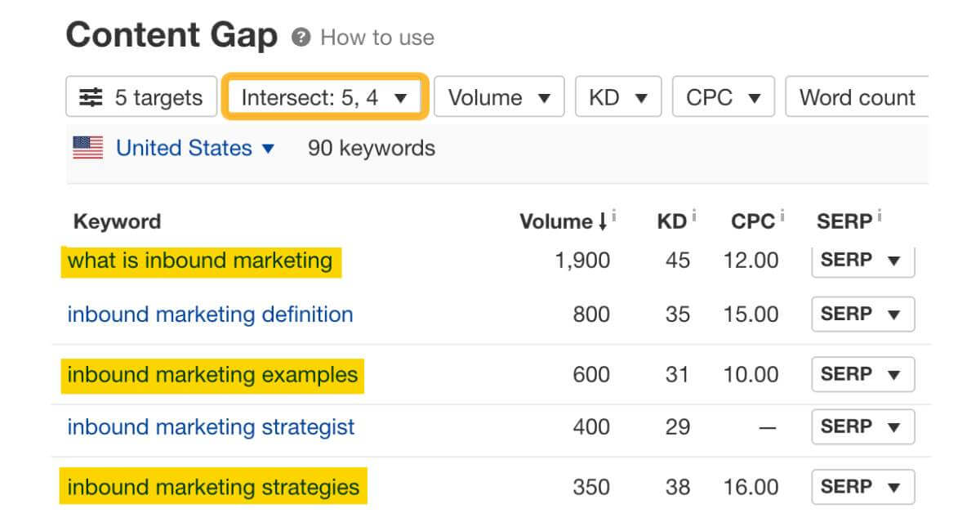Open the Volume filter dropdown
980x513 pixels.
(x=499, y=97)
